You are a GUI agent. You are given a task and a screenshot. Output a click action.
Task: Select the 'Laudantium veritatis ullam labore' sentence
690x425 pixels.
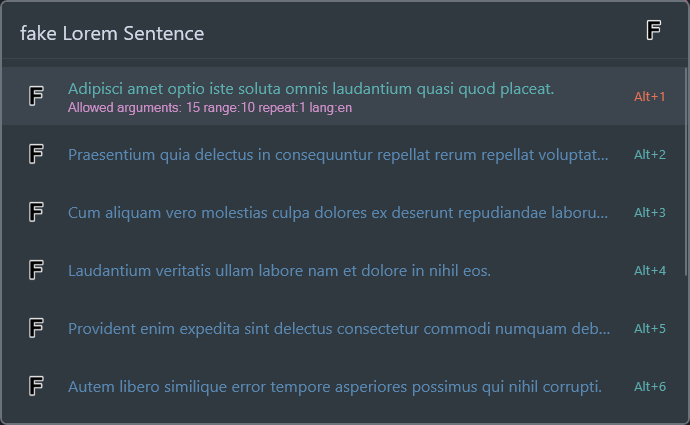pyautogui.click(x=279, y=271)
